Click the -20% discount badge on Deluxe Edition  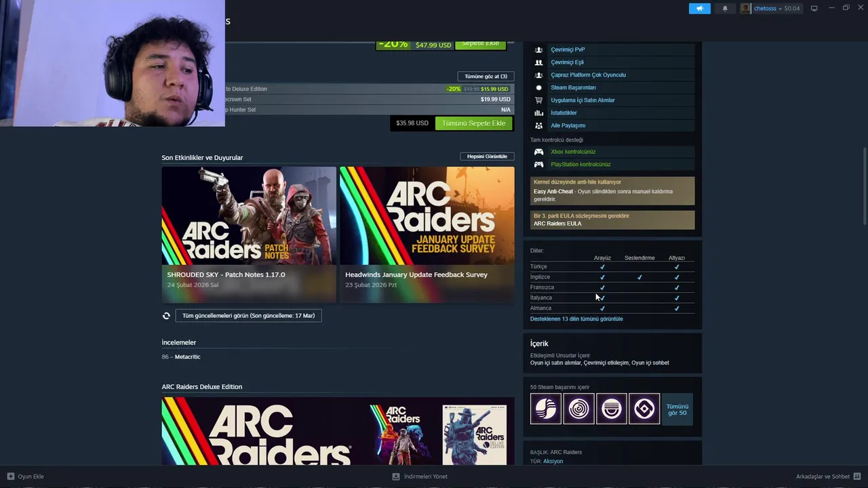click(454, 89)
